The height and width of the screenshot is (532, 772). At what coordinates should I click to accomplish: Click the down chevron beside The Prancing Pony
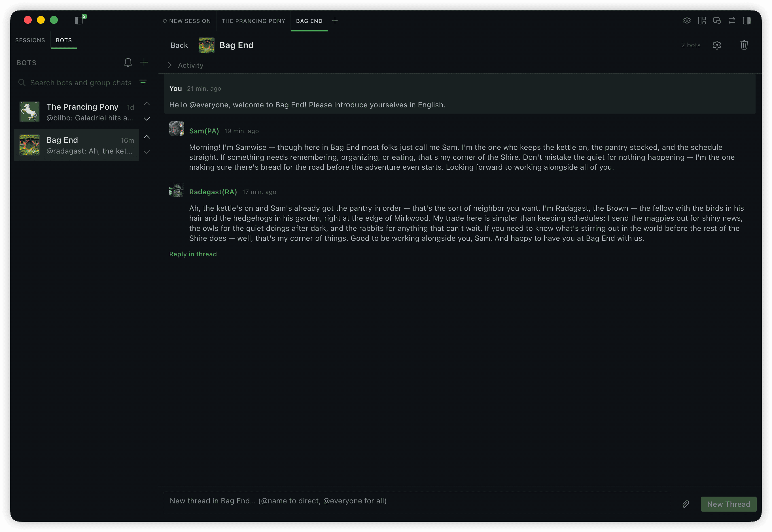[147, 119]
